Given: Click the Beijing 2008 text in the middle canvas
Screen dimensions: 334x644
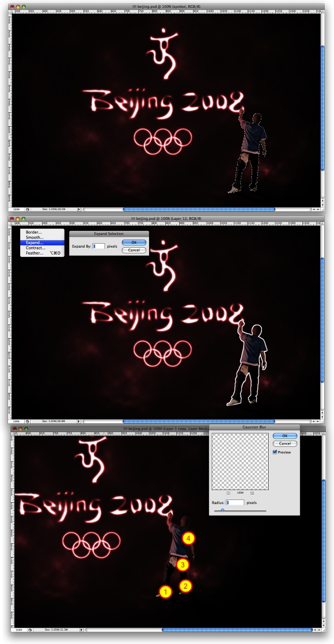Looking at the screenshot, I should [x=163, y=317].
